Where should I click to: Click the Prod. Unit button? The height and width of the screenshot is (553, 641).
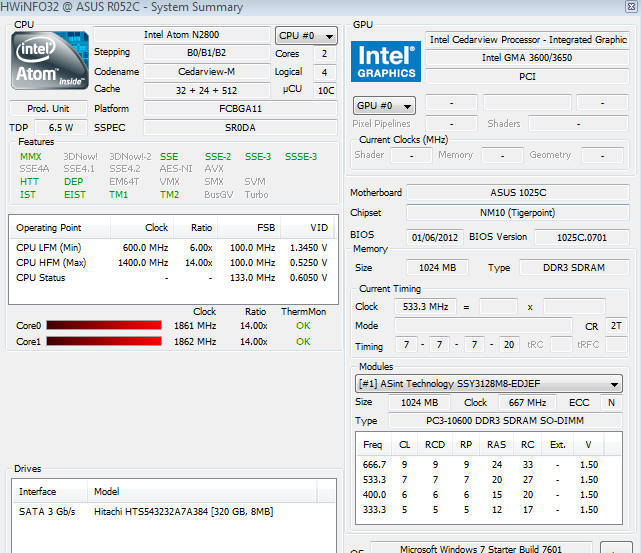point(48,109)
